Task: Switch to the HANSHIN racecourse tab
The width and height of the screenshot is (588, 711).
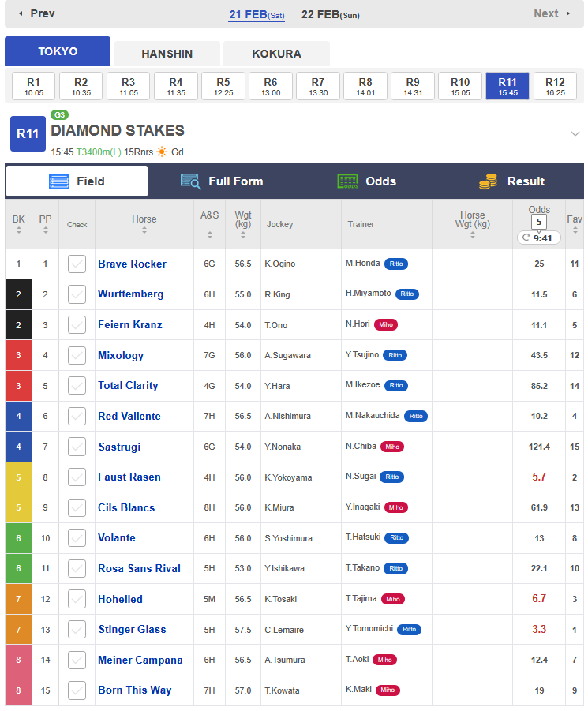Action: (x=167, y=54)
